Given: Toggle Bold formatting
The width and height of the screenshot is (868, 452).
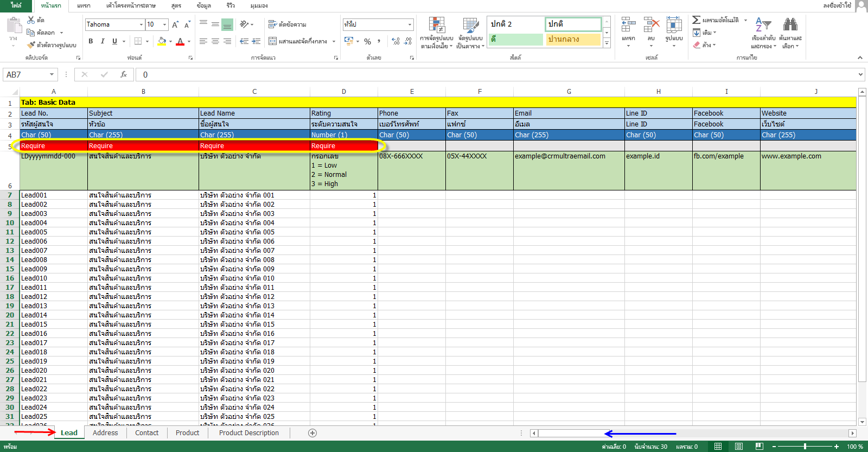Looking at the screenshot, I should 91,41.
